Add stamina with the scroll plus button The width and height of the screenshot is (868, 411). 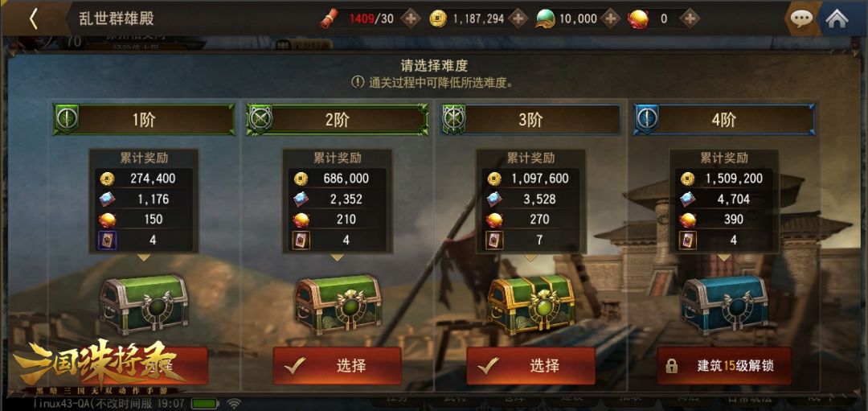click(410, 18)
